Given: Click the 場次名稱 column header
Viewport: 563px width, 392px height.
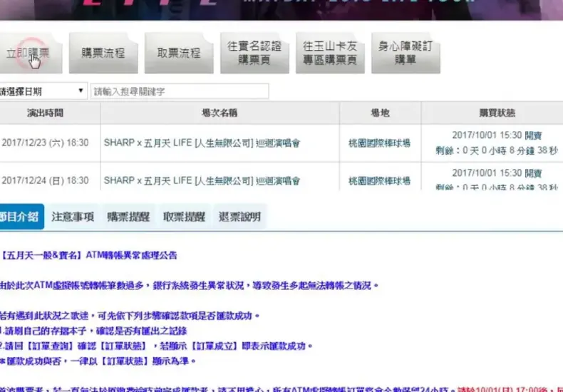Looking at the screenshot, I should click(219, 113).
